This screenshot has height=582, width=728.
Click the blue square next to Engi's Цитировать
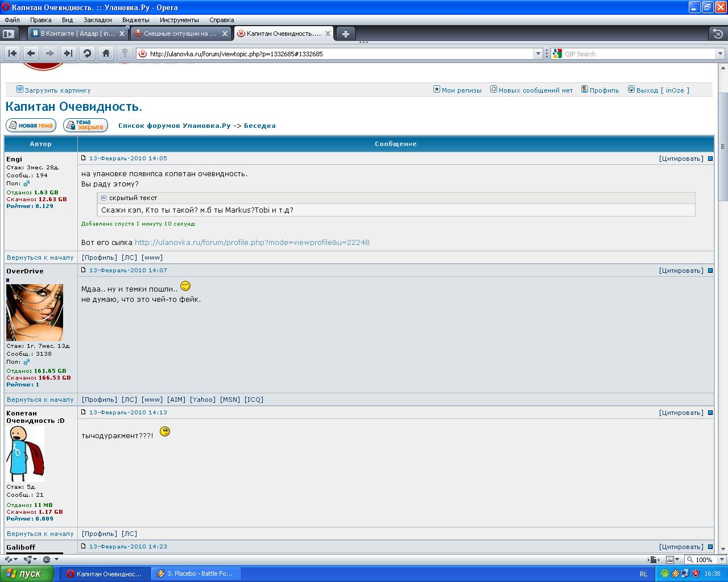(x=710, y=159)
